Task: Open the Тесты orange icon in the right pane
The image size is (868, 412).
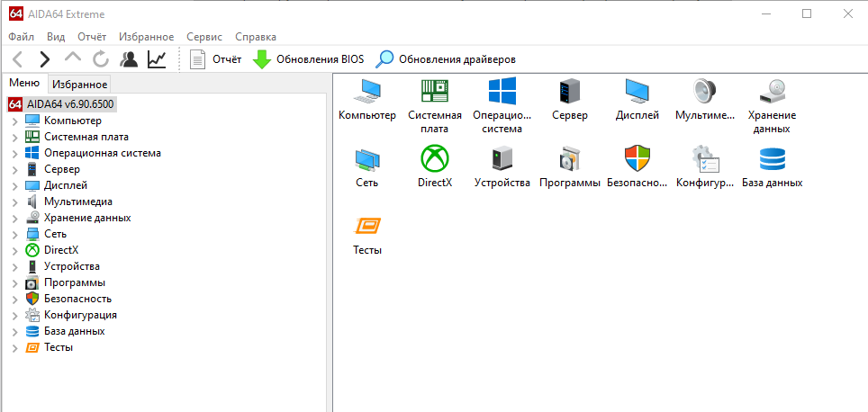Action: coord(367,226)
